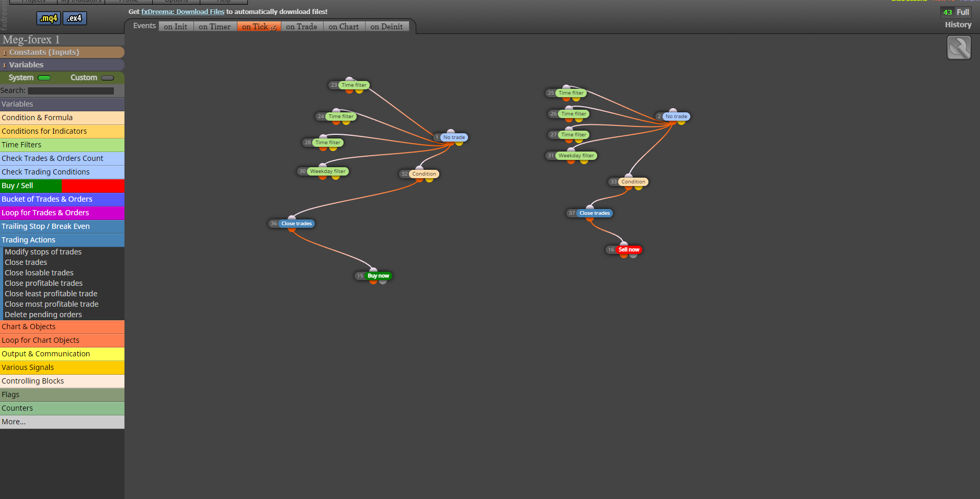980x499 pixels.
Task: Expand Counters category
Action: (62, 408)
